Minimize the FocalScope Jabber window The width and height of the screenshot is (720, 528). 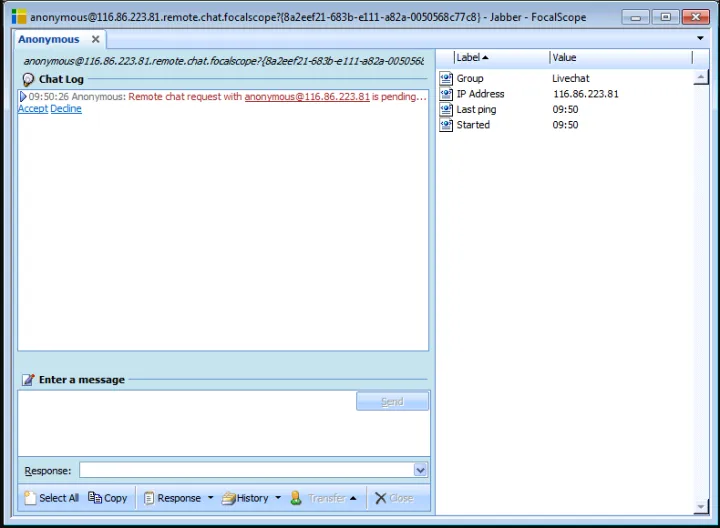[x=636, y=17]
